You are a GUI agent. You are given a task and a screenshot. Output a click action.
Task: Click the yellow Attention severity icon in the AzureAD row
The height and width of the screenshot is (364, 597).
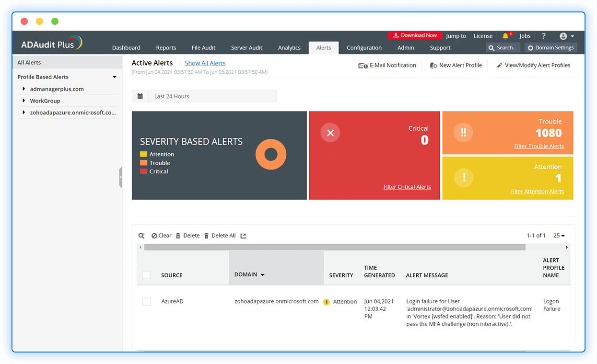coord(327,302)
